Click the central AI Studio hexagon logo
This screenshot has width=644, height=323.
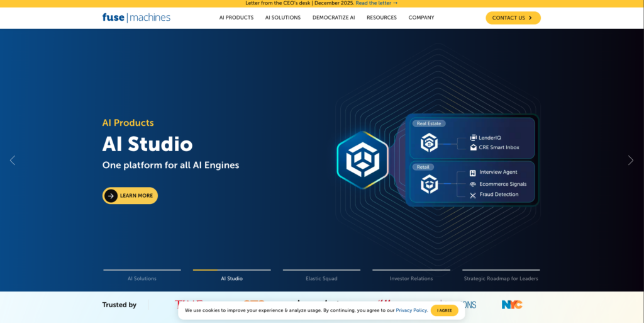362,160
